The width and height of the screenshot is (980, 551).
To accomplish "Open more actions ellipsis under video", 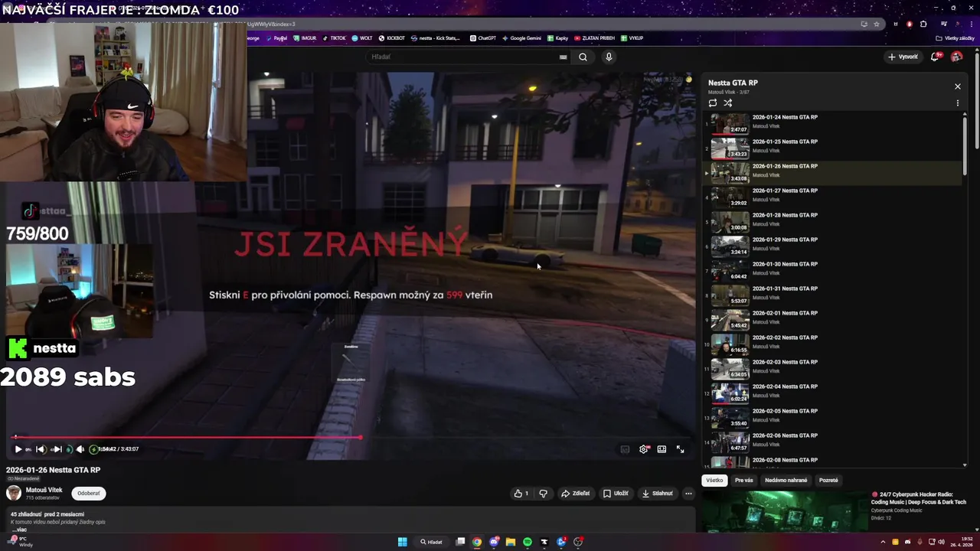I will tap(688, 494).
